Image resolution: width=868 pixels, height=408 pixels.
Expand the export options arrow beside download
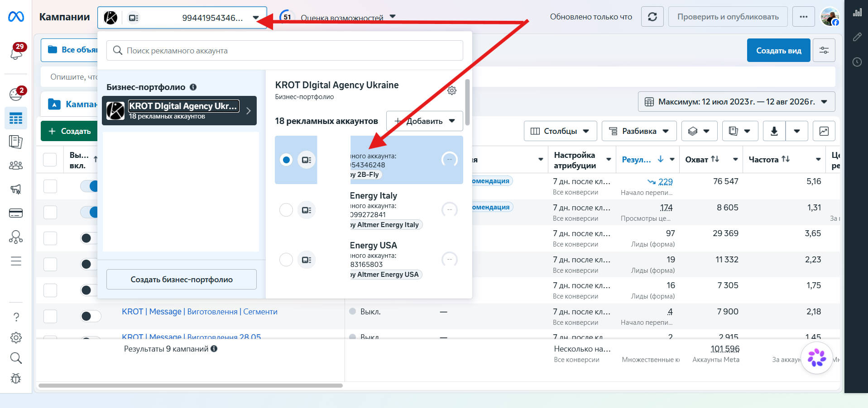(x=797, y=131)
